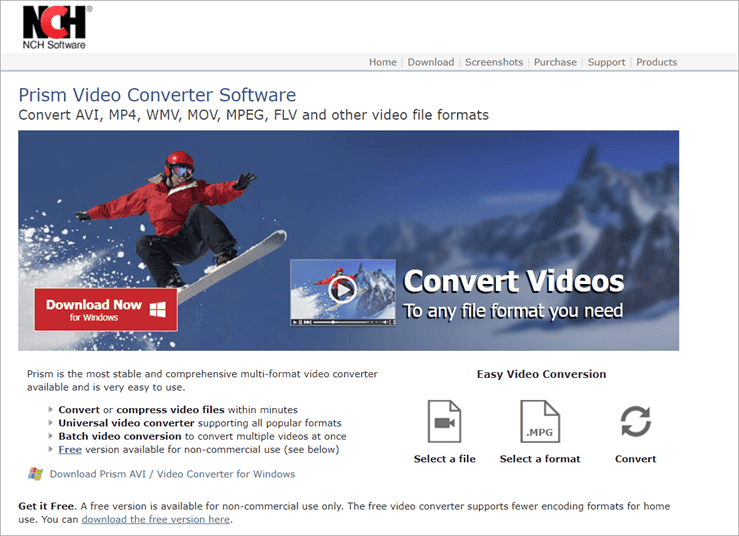
Task: Click the NCH Software logo
Action: [x=57, y=27]
